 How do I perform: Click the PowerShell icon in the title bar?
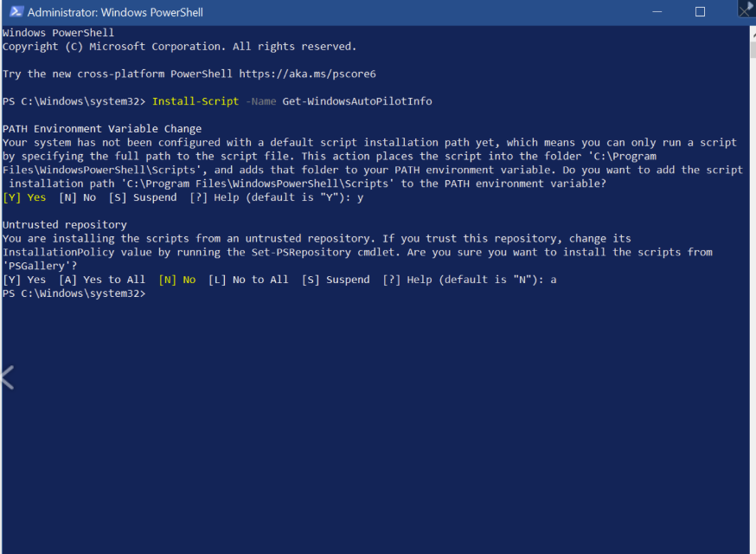[14, 12]
